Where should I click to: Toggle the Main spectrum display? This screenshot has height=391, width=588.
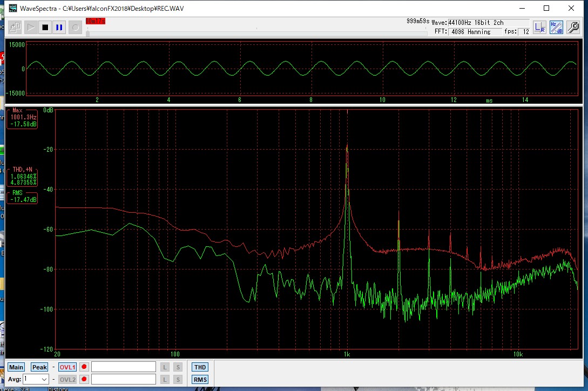coord(16,367)
